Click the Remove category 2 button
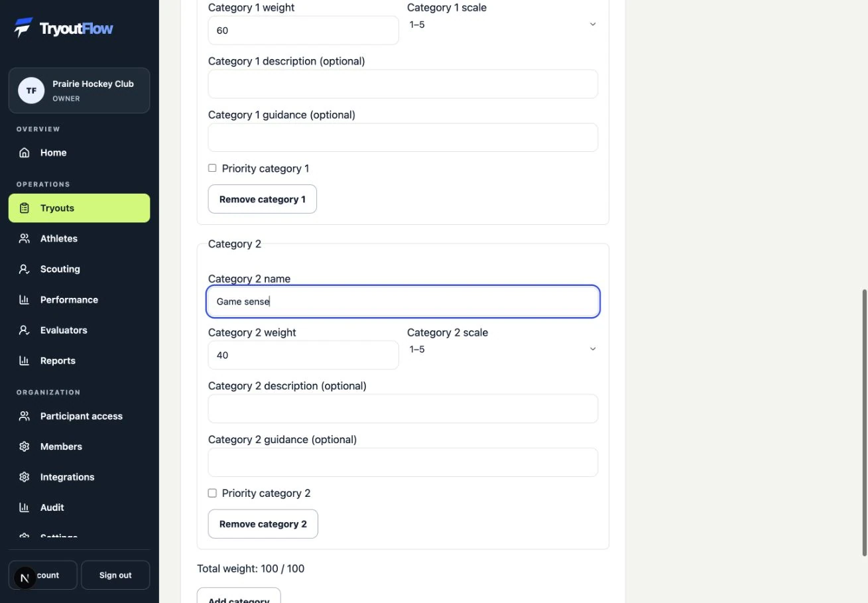868x603 pixels. (x=263, y=524)
